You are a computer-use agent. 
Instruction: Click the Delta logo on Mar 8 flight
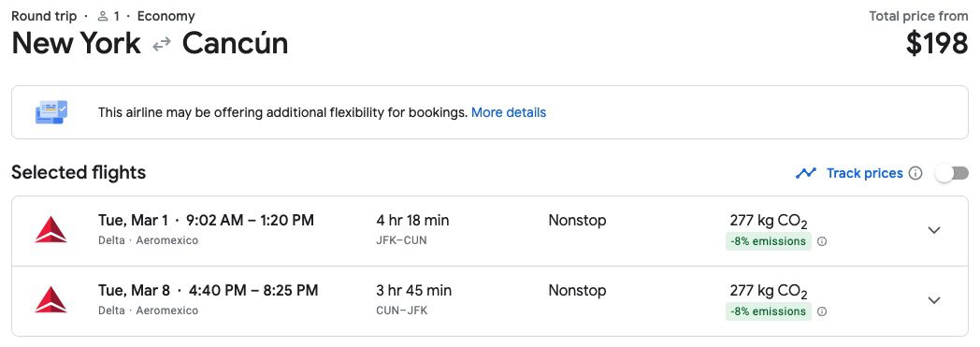50,300
